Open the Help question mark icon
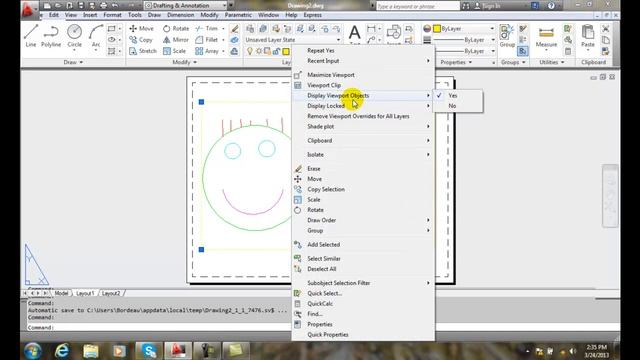 [x=551, y=6]
